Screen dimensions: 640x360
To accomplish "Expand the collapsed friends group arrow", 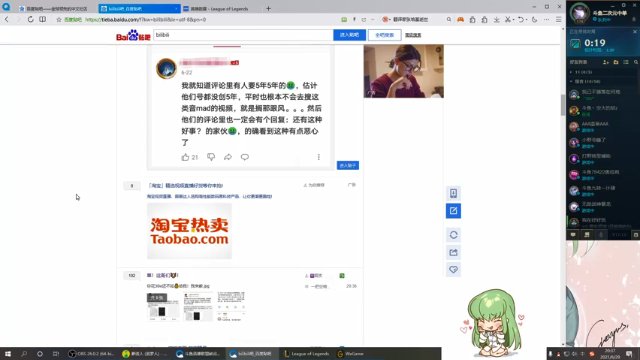I will click(x=571, y=72).
